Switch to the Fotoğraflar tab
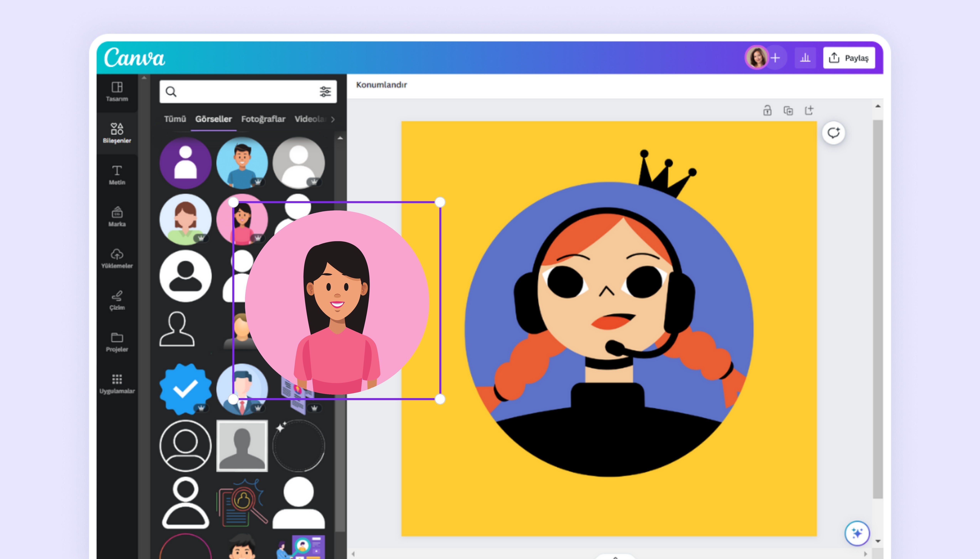 (x=263, y=119)
